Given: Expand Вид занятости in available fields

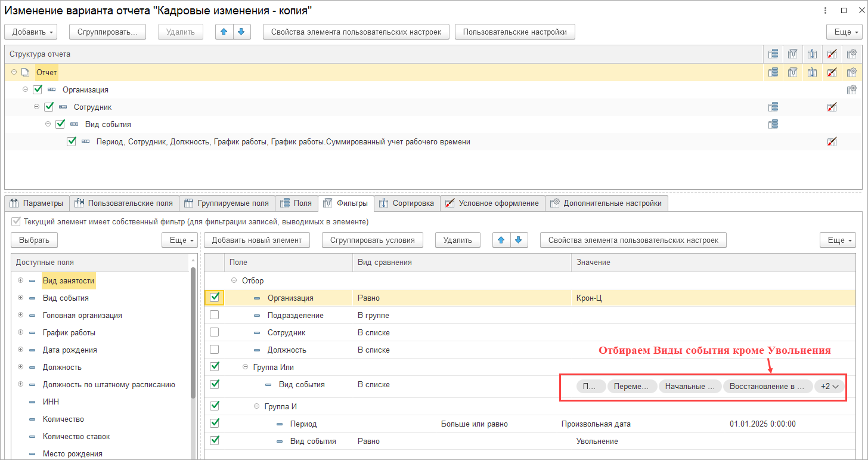Looking at the screenshot, I should (20, 280).
